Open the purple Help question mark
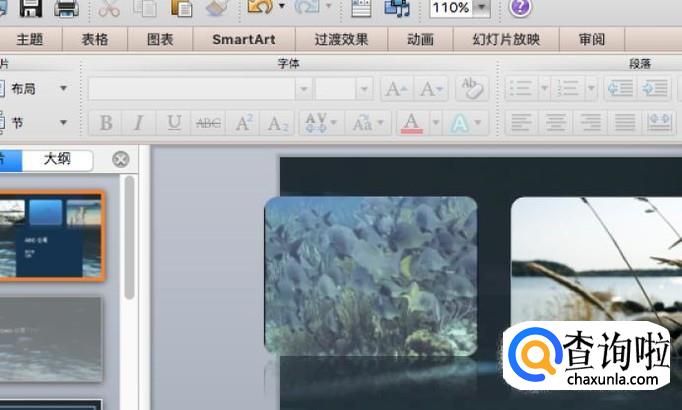Image resolution: width=682 pixels, height=410 pixels. tap(520, 8)
